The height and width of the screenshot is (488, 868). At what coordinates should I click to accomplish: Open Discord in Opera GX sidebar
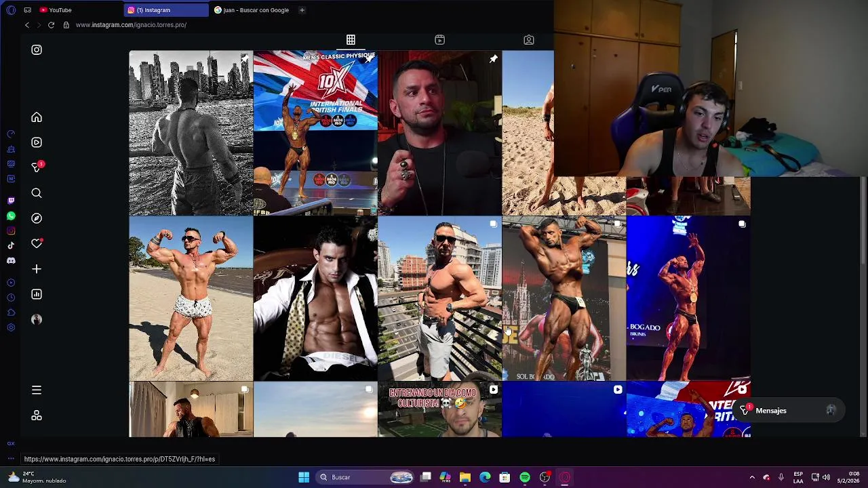pos(11,260)
